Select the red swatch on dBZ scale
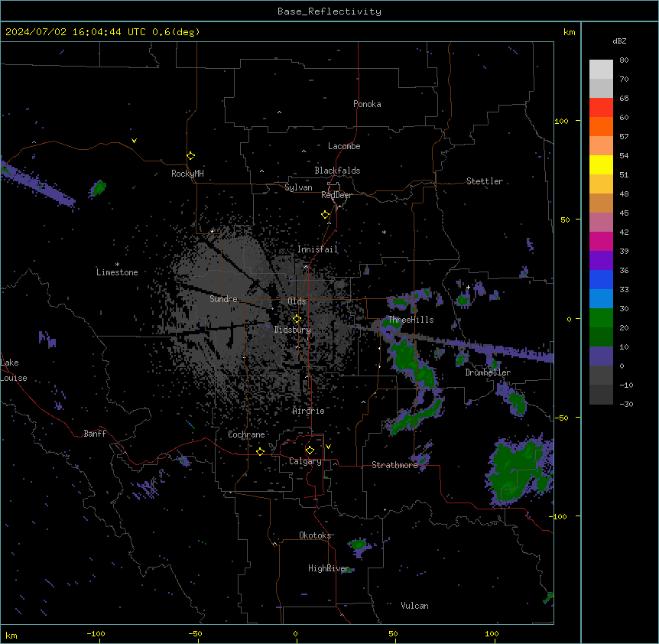 coord(601,108)
